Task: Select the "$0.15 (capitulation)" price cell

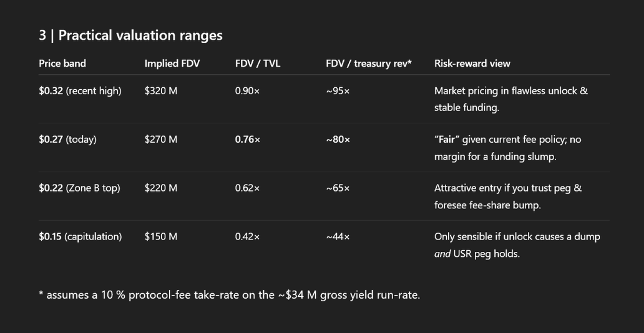Action: (80, 236)
